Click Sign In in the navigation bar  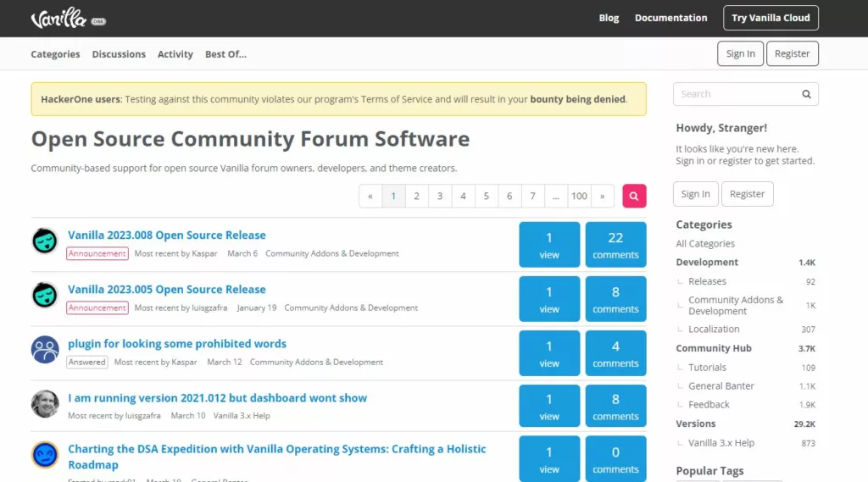(740, 53)
